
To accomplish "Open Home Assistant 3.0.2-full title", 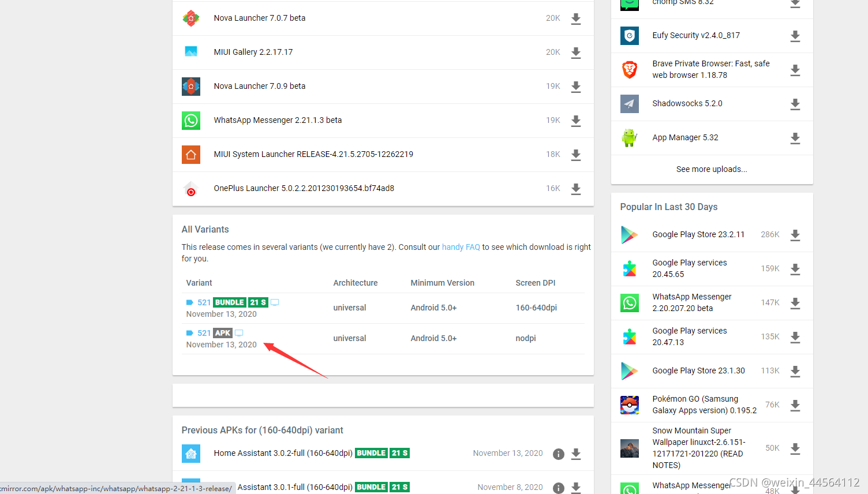I will coord(283,453).
